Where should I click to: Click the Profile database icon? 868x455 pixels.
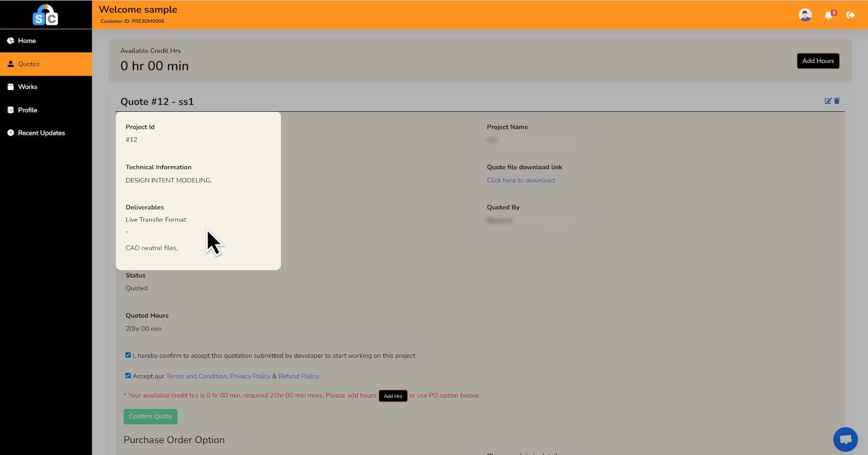pyautogui.click(x=10, y=110)
